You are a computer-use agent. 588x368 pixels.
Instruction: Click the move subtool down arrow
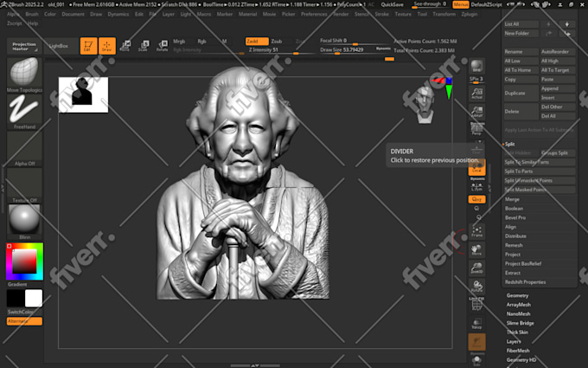pyautogui.click(x=567, y=24)
